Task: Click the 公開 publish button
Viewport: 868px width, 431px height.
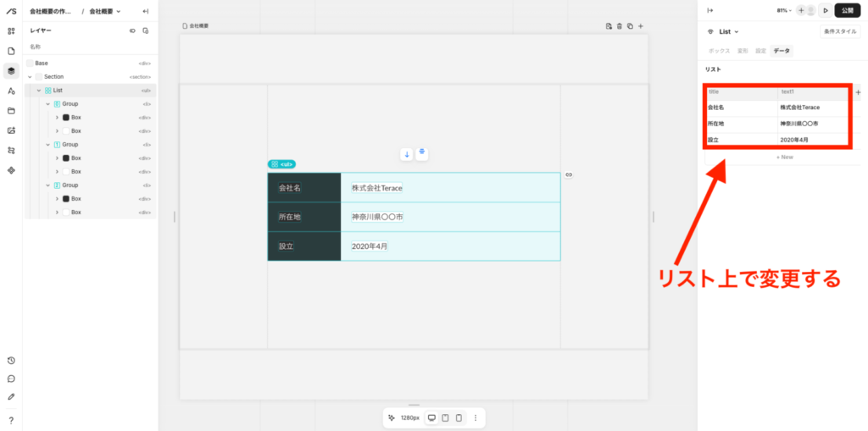Action: [848, 10]
